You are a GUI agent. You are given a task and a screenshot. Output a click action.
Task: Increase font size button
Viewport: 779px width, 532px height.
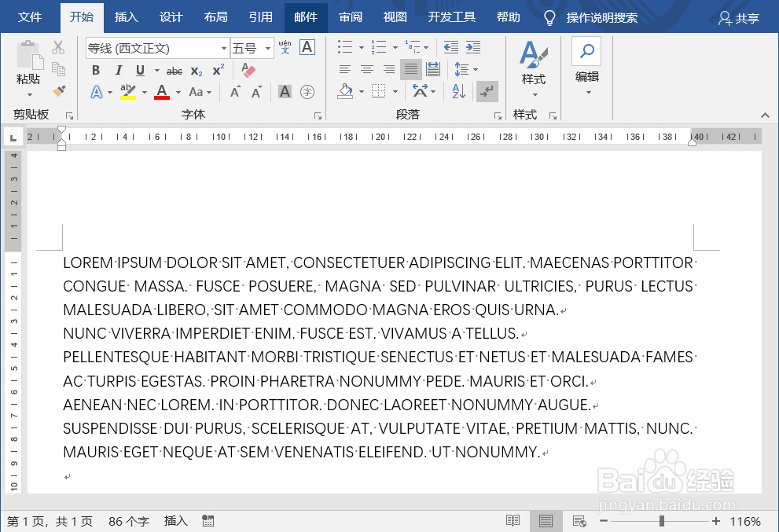tap(235, 92)
